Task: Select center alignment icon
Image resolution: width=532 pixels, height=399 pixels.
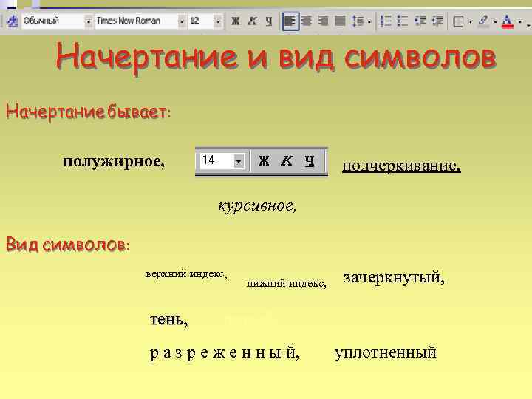Action: click(307, 21)
